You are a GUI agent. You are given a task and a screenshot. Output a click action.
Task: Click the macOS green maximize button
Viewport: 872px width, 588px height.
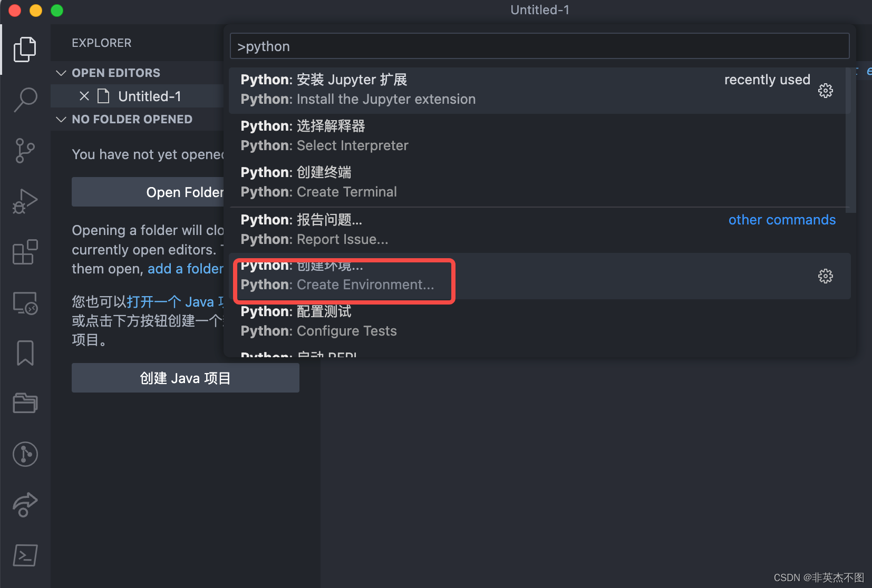(x=57, y=11)
